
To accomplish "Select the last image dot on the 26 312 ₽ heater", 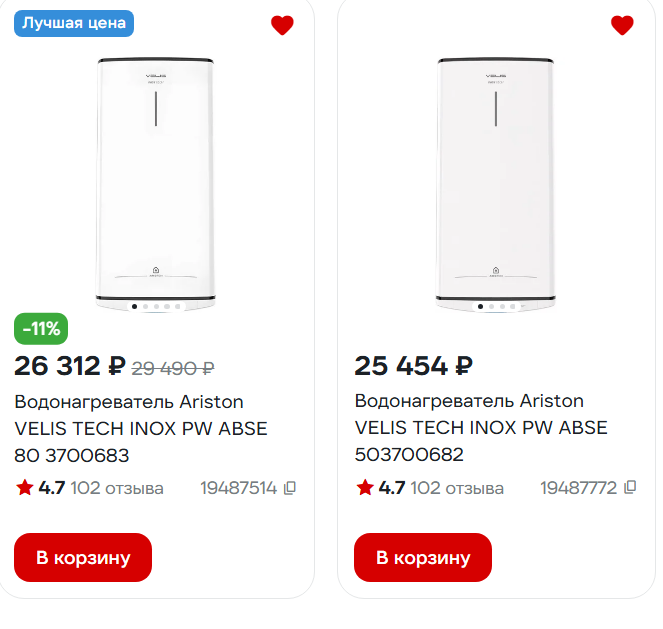I will [178, 306].
